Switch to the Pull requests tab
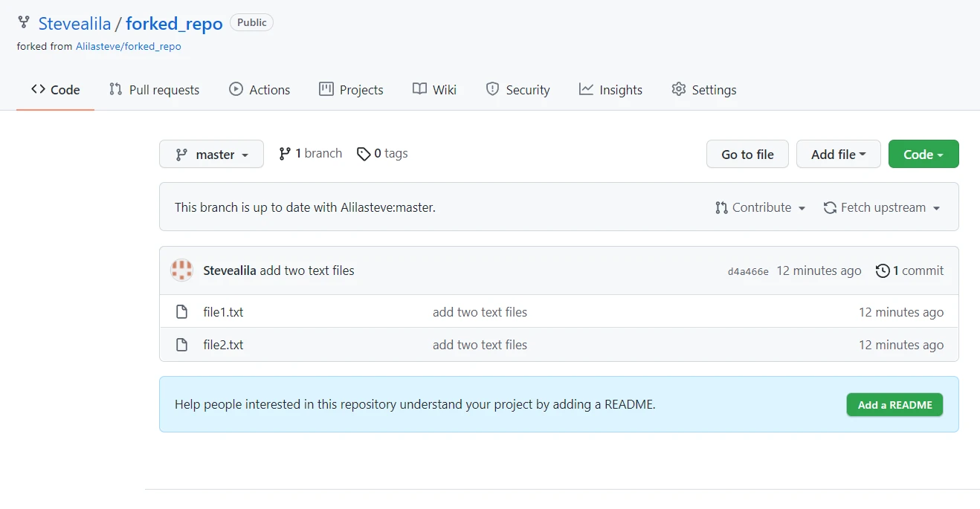This screenshot has width=980, height=509. [154, 89]
